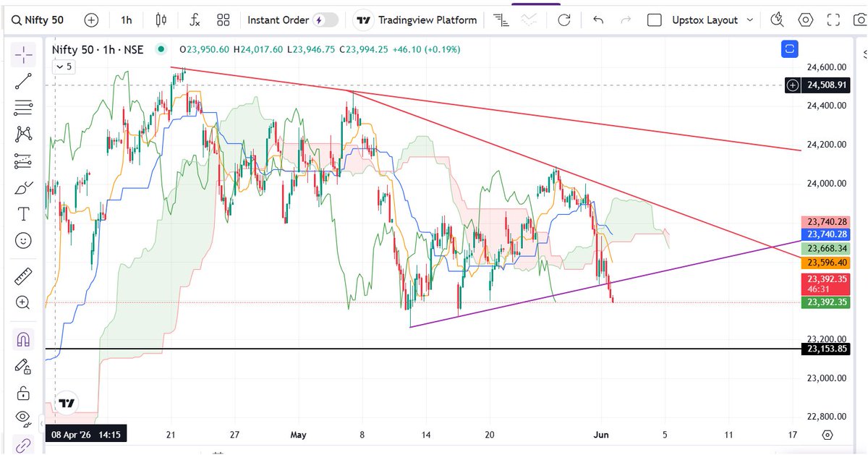868x455 pixels.
Task: Open the pattern drawing tools
Action: pyautogui.click(x=23, y=134)
